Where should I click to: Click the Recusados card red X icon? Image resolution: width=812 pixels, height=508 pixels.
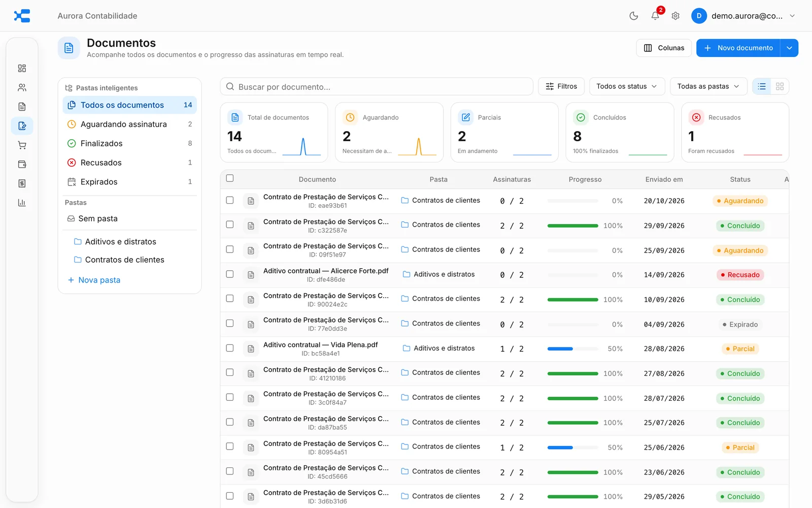pos(696,117)
